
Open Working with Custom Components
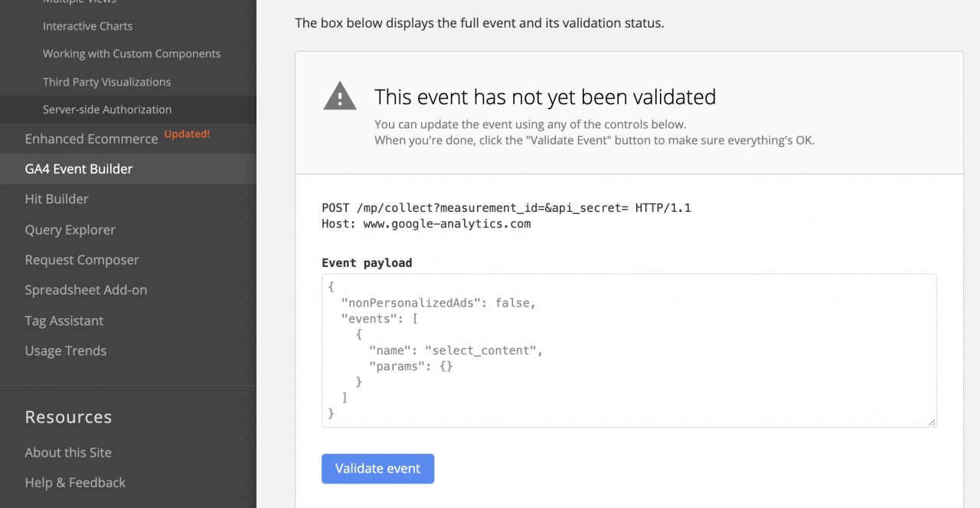[x=132, y=54]
